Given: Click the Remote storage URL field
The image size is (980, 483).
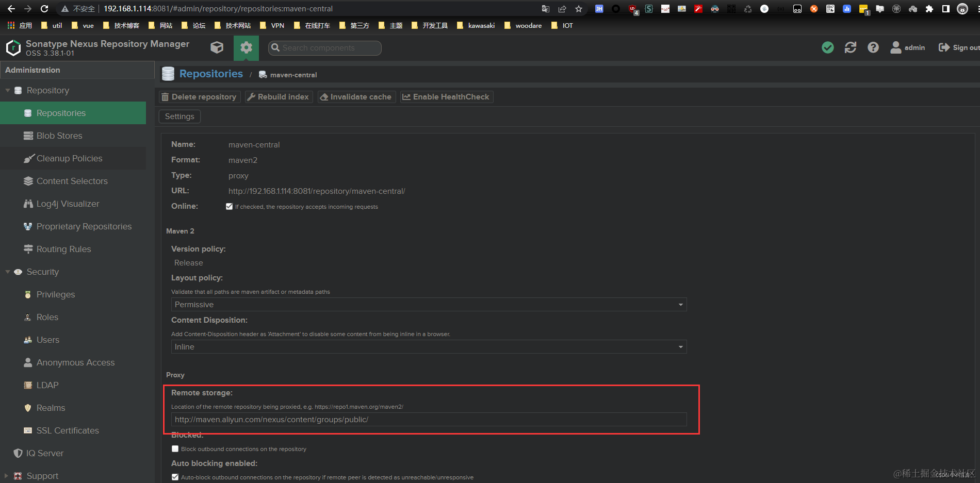Looking at the screenshot, I should (x=429, y=420).
